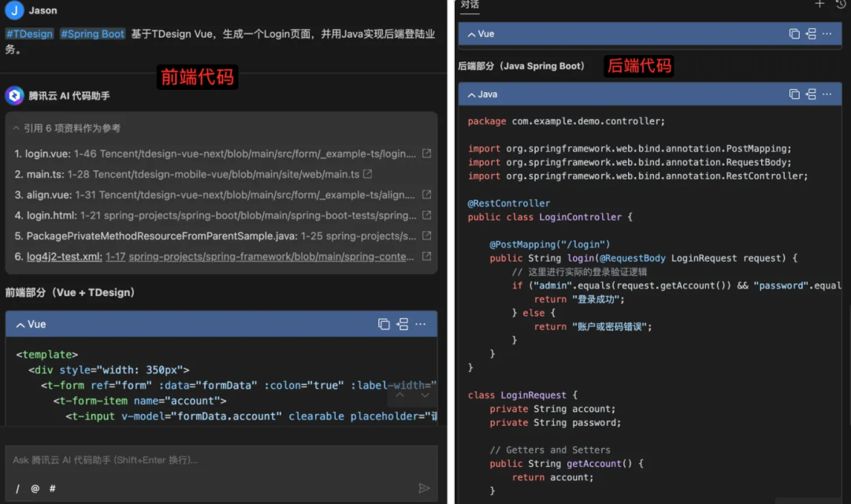Collapse the left panel Vue code block
Screen dimensions: 851x504
coord(20,324)
